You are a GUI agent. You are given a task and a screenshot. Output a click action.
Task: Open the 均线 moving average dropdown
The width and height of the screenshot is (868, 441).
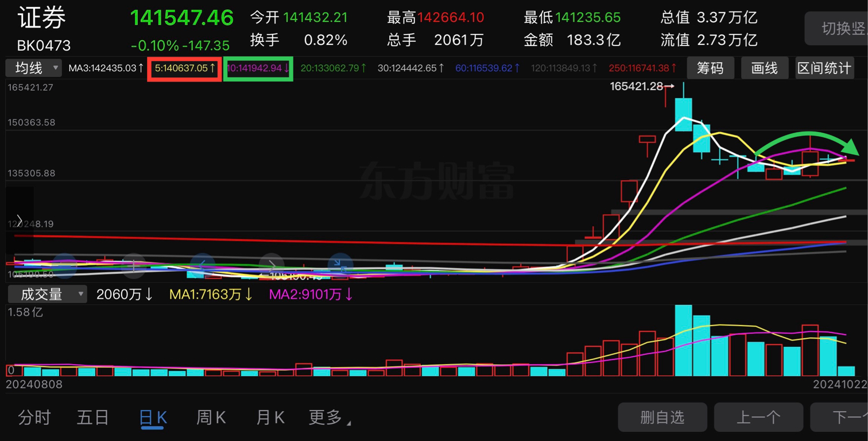tap(33, 67)
